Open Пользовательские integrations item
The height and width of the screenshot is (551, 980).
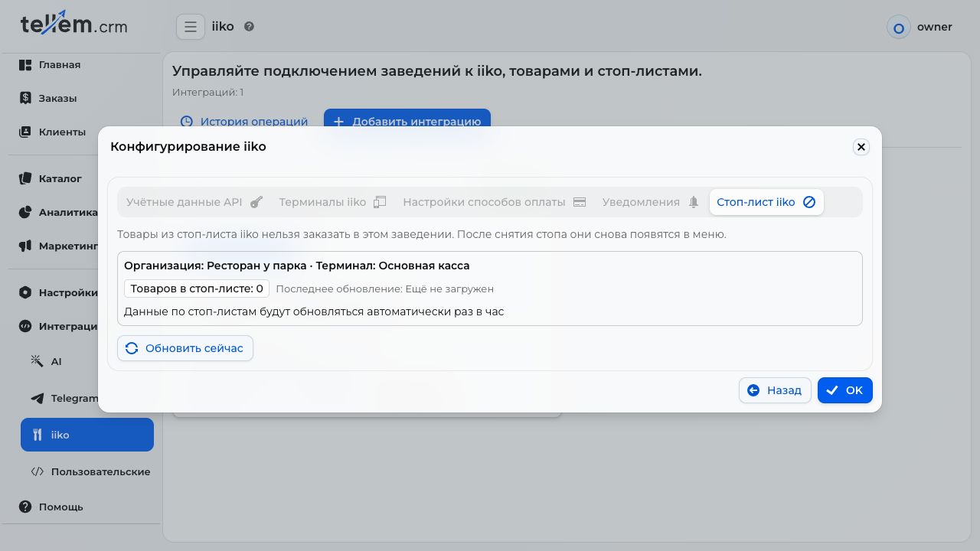pyautogui.click(x=87, y=471)
